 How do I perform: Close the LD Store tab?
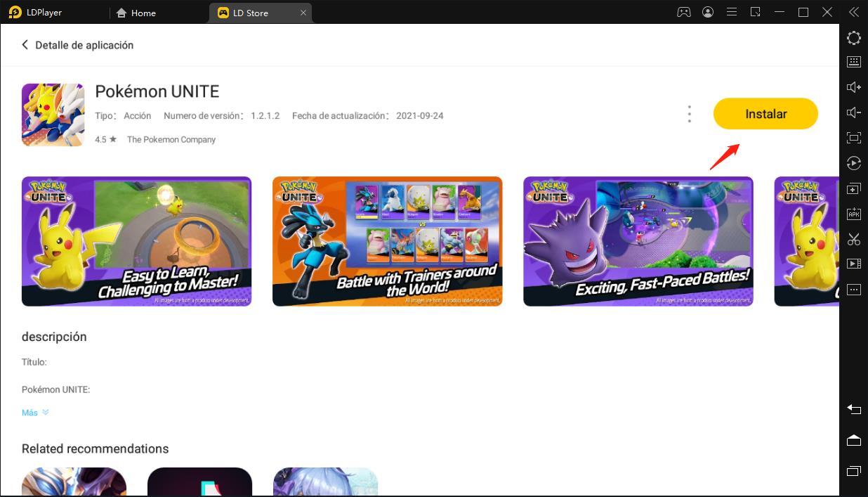click(x=303, y=13)
